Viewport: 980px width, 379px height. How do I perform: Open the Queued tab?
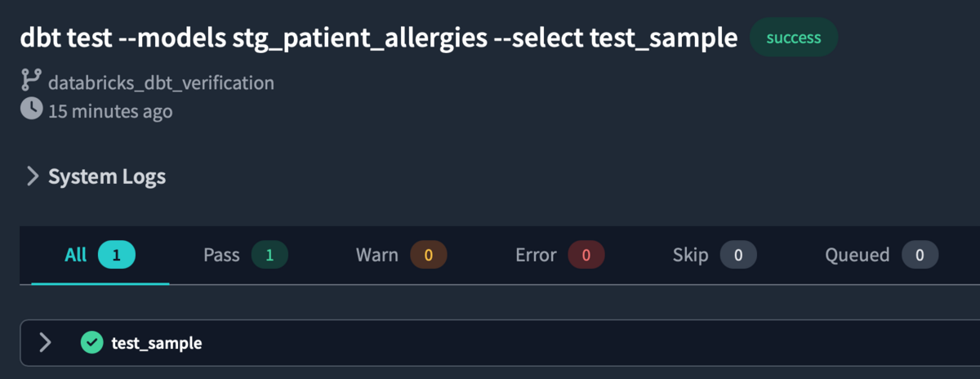pyautogui.click(x=881, y=256)
